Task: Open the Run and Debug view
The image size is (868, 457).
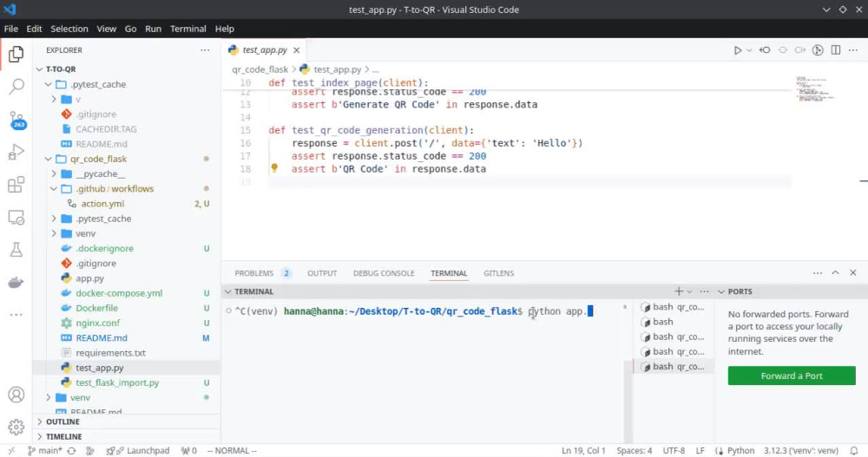Action: 16,152
